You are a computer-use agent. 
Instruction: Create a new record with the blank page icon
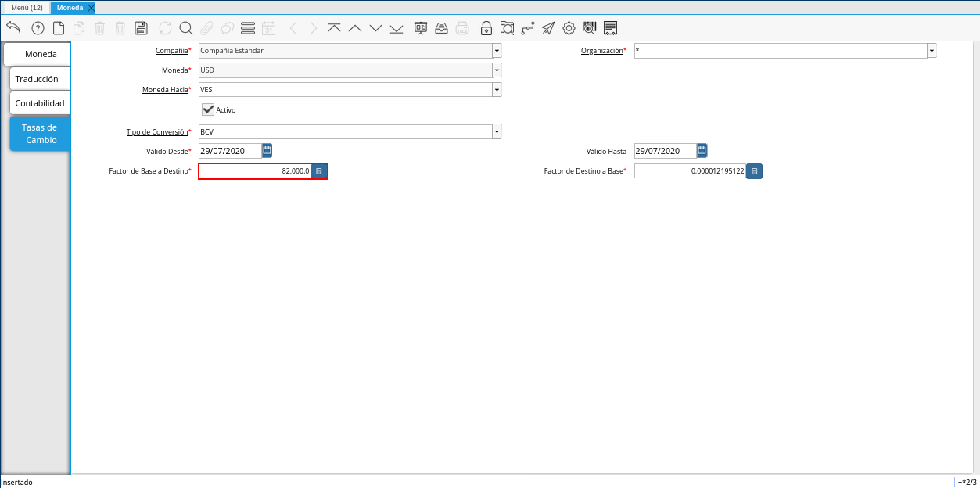(59, 28)
